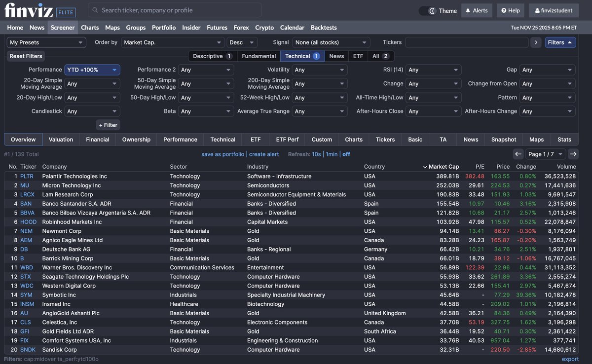
Task: Sort by the Volume column header
Action: (x=566, y=167)
